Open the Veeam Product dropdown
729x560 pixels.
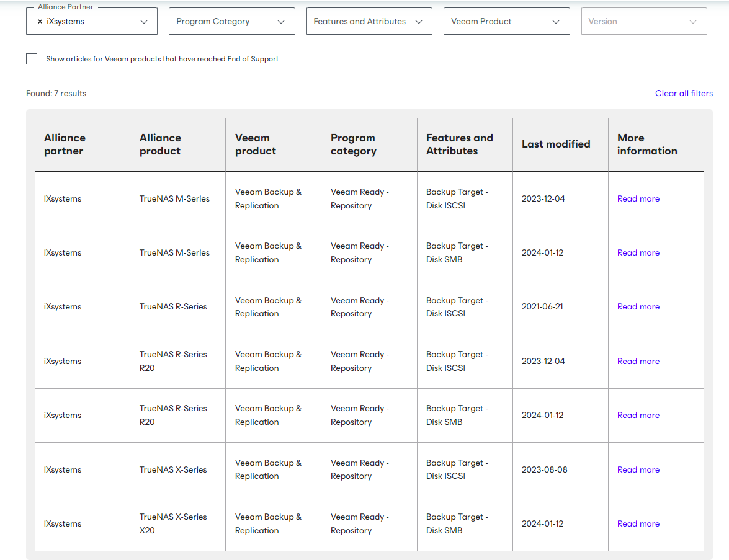(x=506, y=21)
